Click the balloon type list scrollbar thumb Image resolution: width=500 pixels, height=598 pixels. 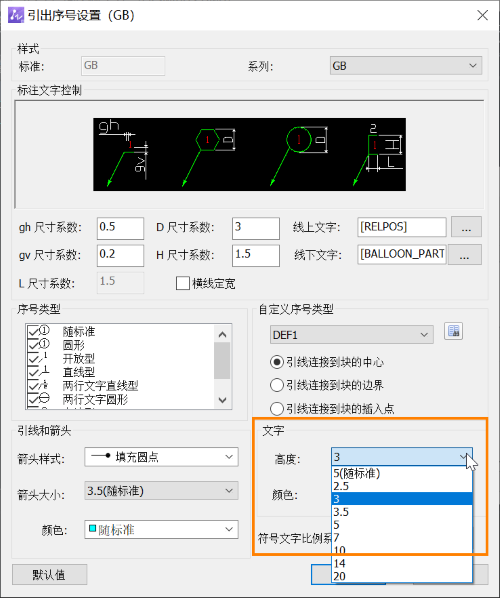(x=222, y=360)
